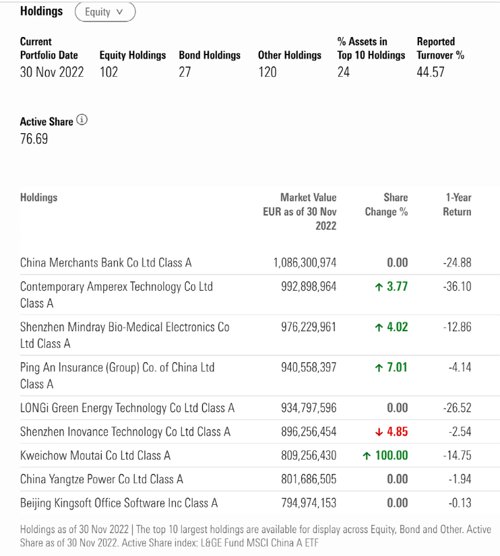
Task: Select market value 794,974,153
Action: [x=309, y=503]
